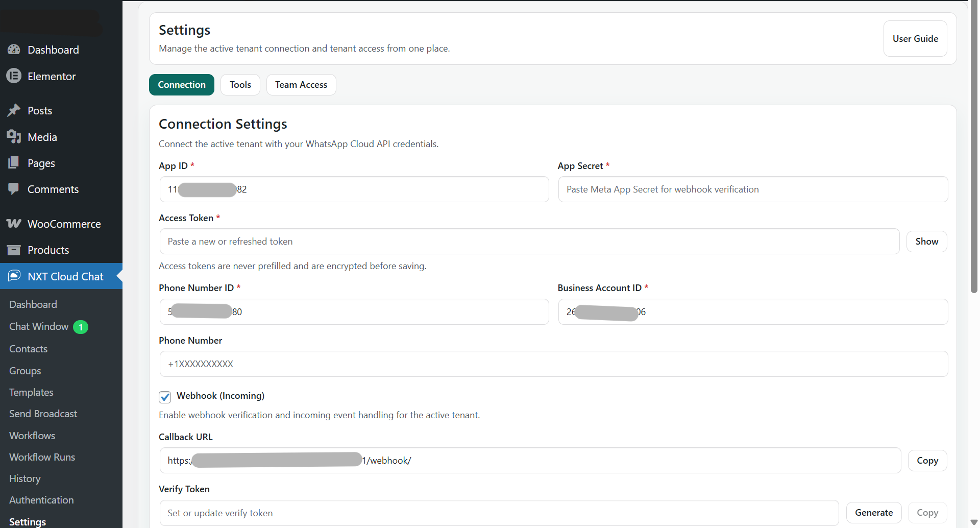Click the Business Account ID field

point(753,311)
